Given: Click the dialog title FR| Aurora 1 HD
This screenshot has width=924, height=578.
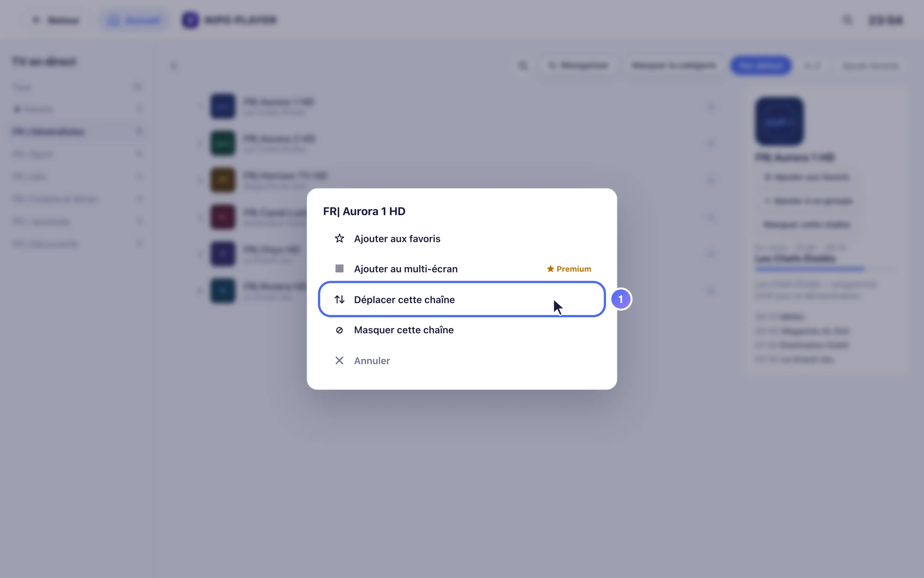Looking at the screenshot, I should point(364,211).
